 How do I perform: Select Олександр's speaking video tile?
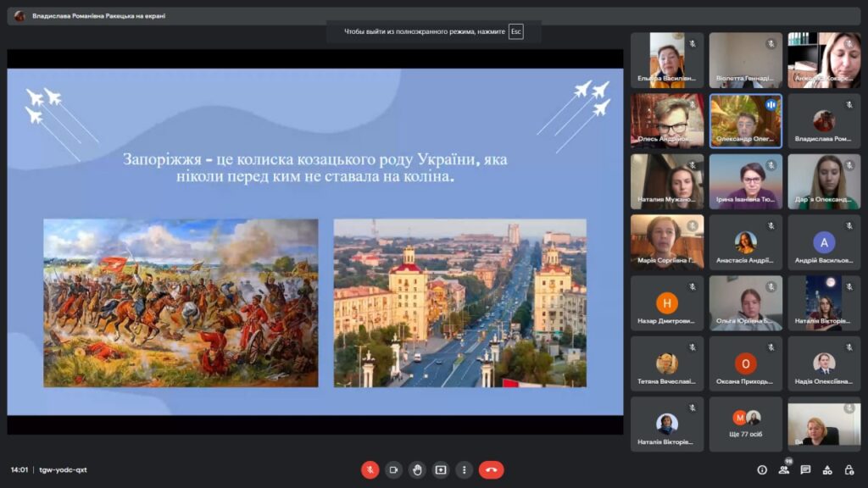[746, 120]
